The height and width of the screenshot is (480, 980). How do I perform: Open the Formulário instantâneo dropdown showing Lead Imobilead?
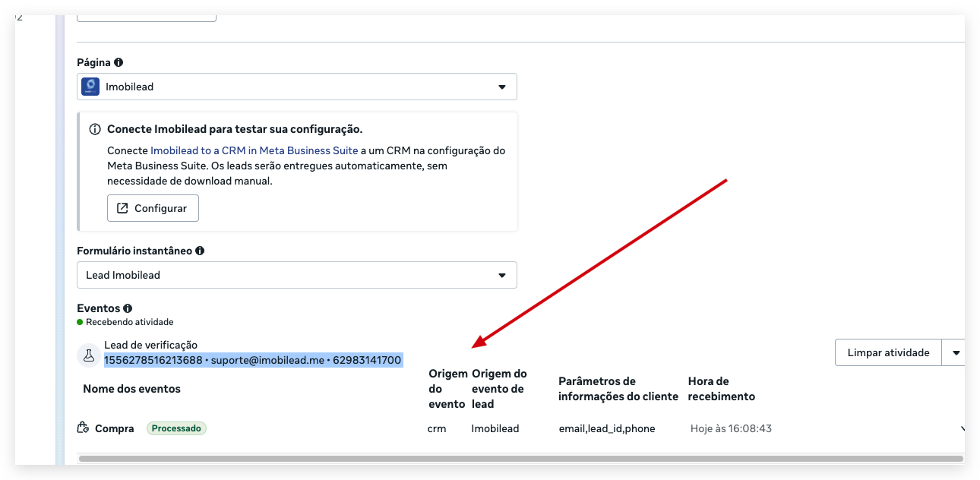[297, 275]
